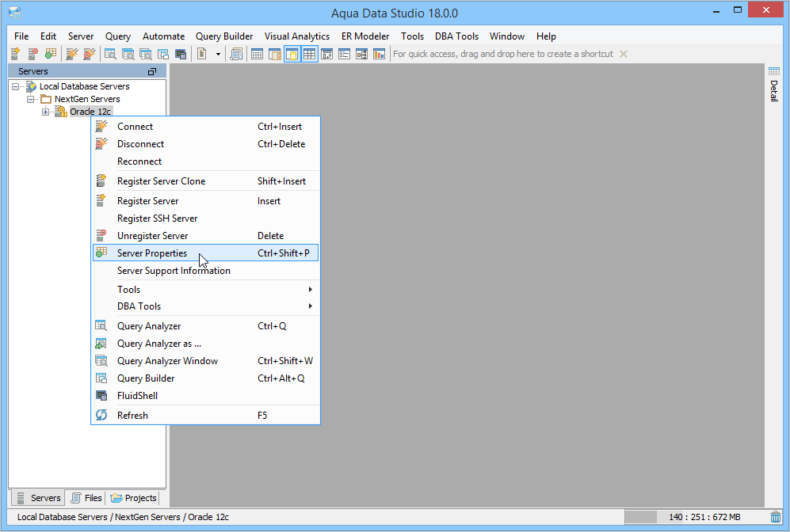Open the Automate menu
The image size is (790, 532).
pyautogui.click(x=164, y=36)
